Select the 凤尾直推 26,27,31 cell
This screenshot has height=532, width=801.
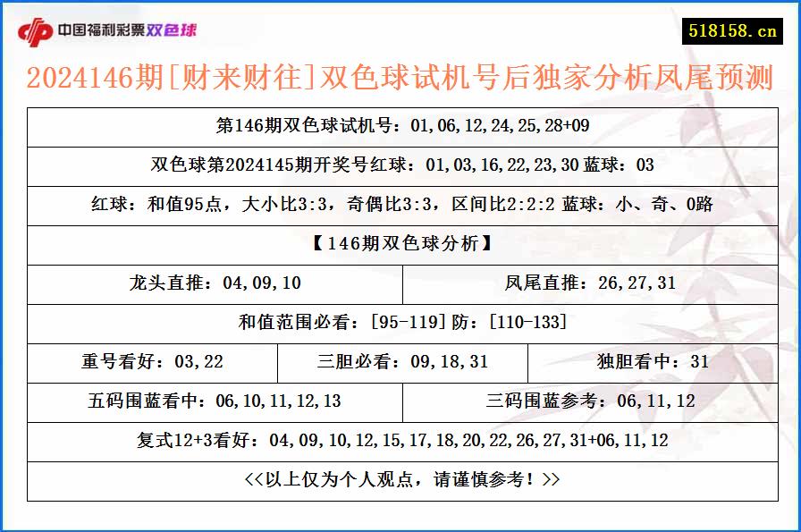590,284
